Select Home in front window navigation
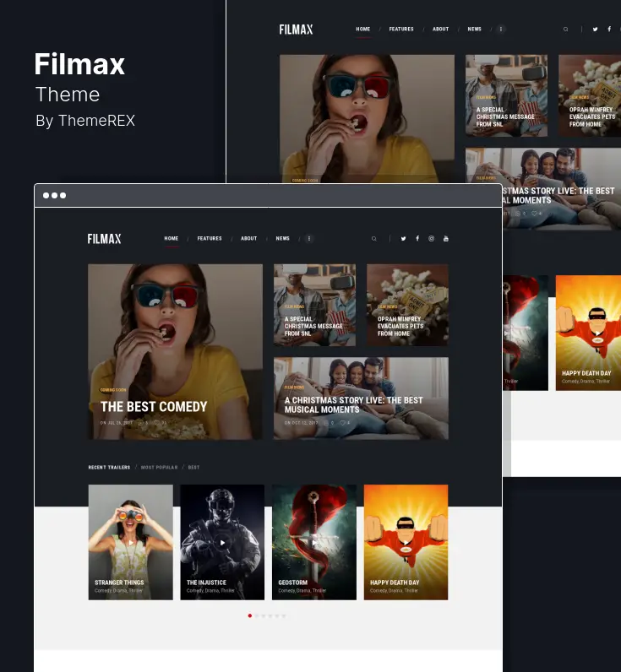This screenshot has width=621, height=672. [172, 238]
